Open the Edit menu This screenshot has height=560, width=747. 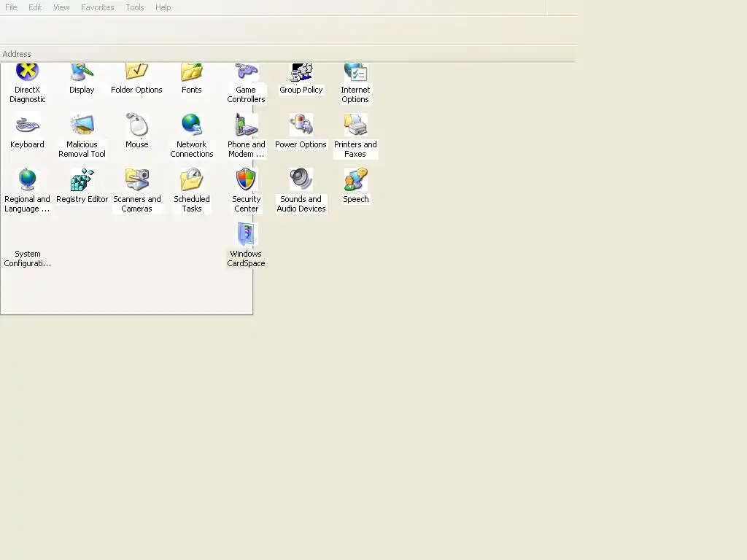35,7
